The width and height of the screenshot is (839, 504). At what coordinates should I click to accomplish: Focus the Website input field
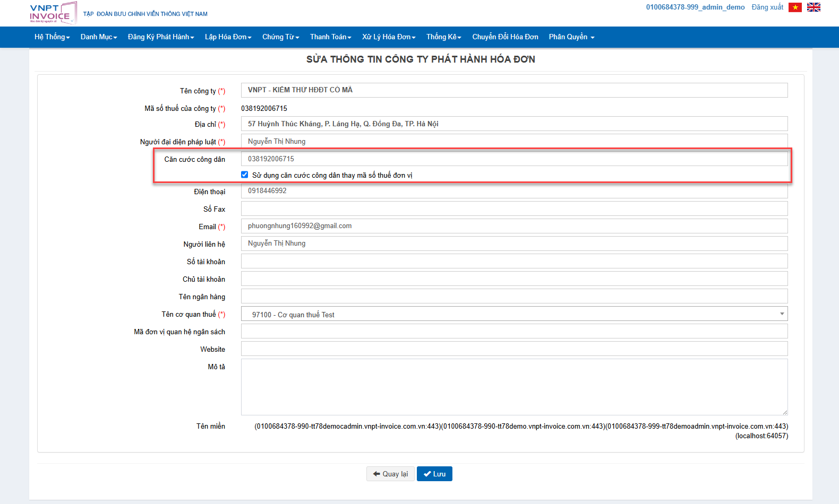pyautogui.click(x=514, y=349)
